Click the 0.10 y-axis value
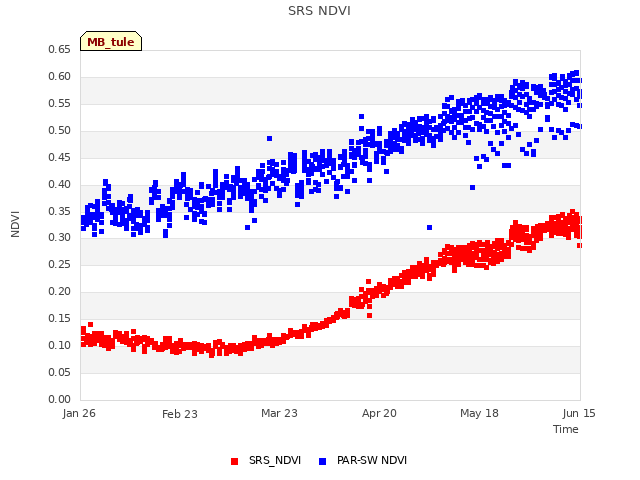Image resolution: width=640 pixels, height=480 pixels. pos(59,345)
